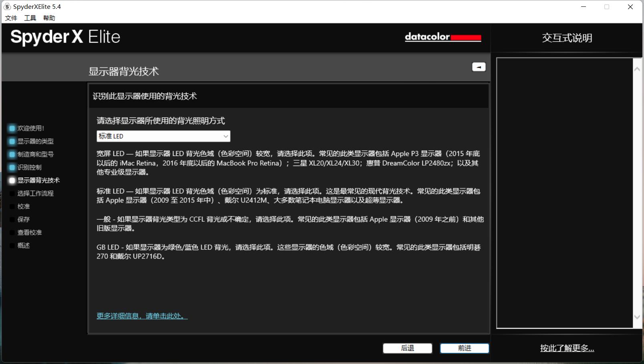Click the 按此了解更多 link
Image resolution: width=644 pixels, height=364 pixels.
tap(567, 348)
